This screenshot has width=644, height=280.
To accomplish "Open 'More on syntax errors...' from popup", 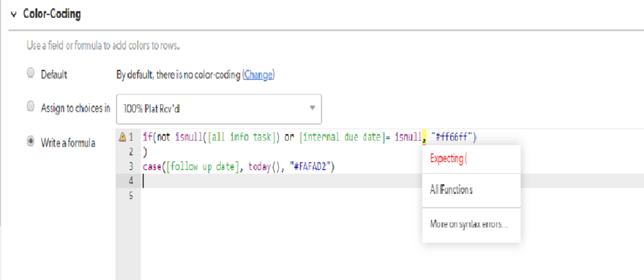I will point(468,224).
